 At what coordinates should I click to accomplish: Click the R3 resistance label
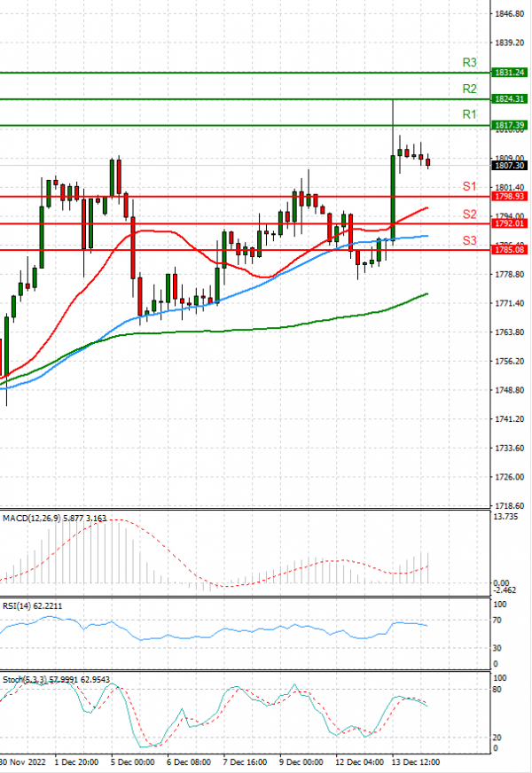click(470, 63)
